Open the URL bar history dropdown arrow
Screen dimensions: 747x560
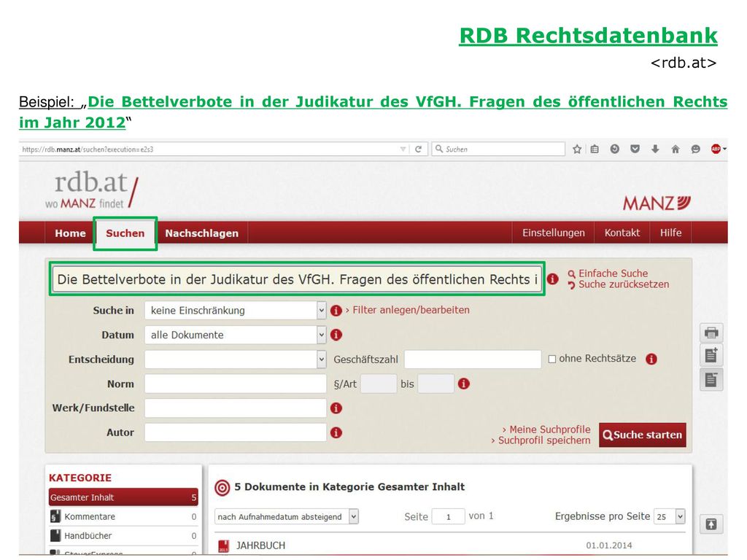click(403, 149)
